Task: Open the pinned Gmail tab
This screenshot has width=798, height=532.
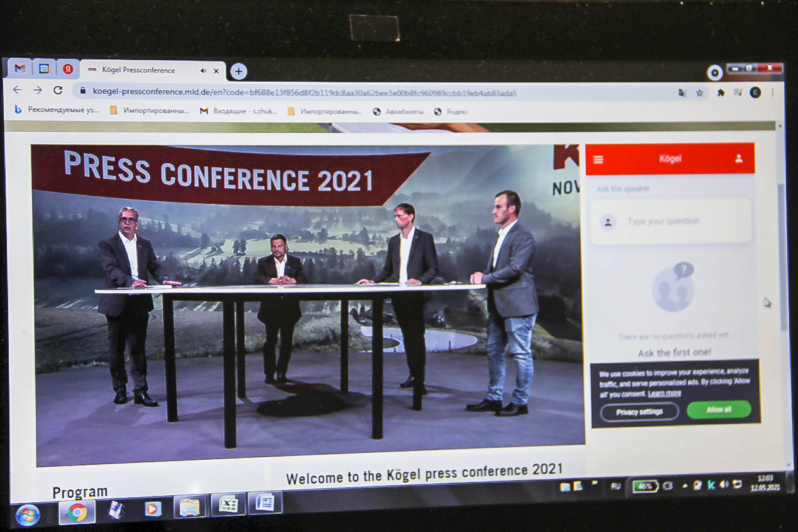Action: pos(20,68)
